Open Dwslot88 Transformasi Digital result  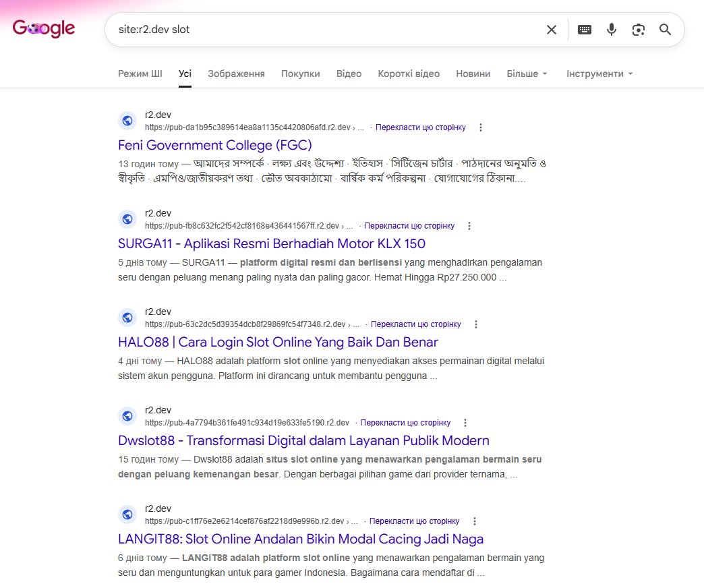(303, 440)
